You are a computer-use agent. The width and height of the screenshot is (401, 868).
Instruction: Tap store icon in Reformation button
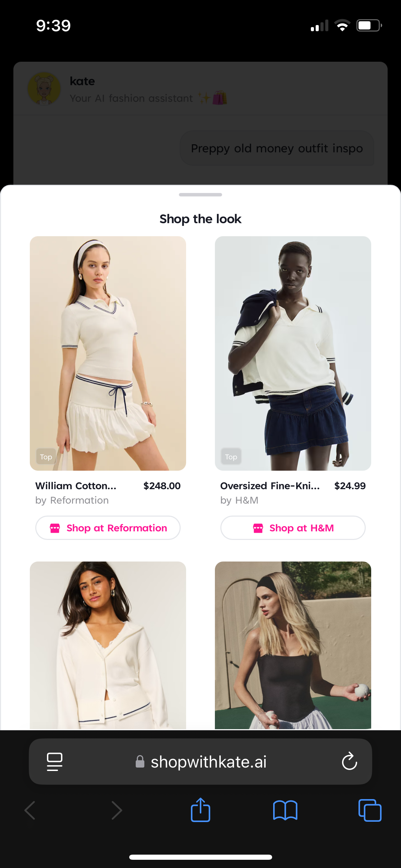pyautogui.click(x=55, y=528)
